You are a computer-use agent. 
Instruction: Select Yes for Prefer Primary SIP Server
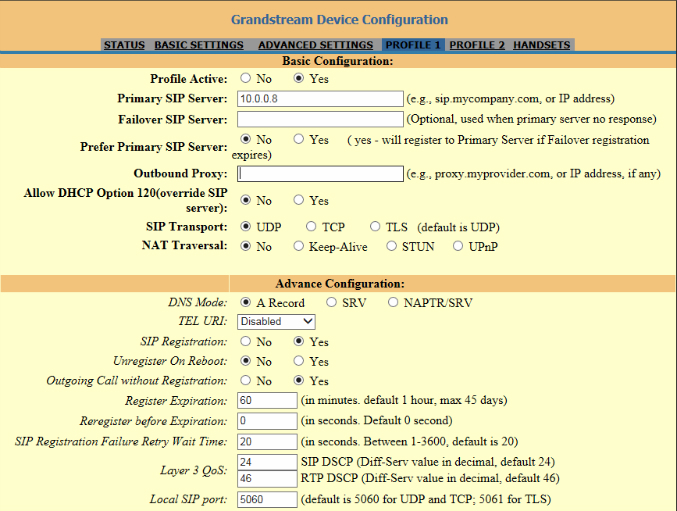(298, 139)
